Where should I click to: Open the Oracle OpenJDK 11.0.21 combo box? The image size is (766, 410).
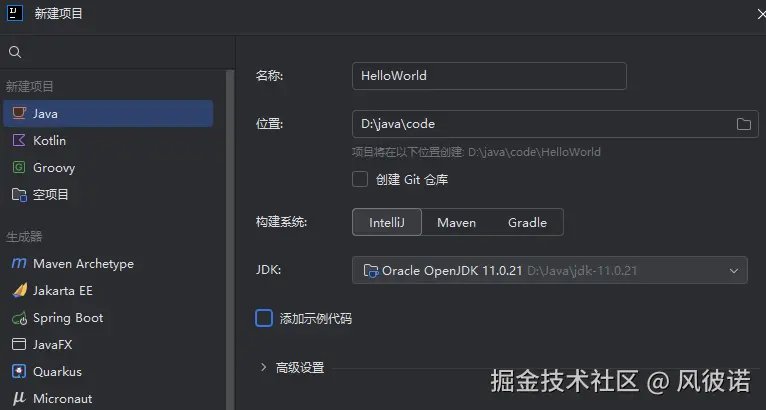550,270
